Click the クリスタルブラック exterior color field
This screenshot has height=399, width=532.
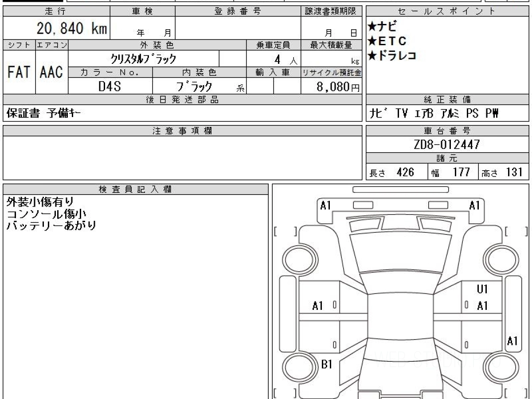point(144,59)
